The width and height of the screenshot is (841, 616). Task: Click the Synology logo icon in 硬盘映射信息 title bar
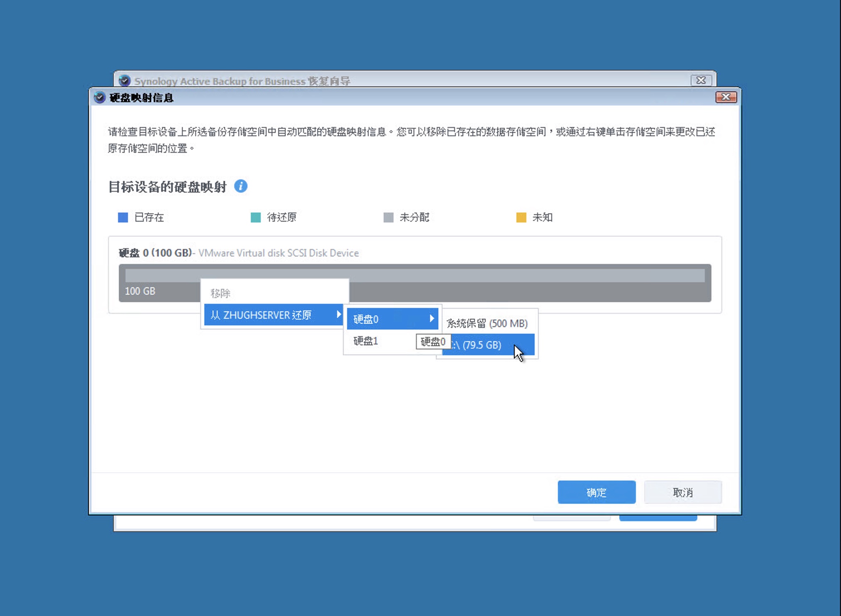100,98
